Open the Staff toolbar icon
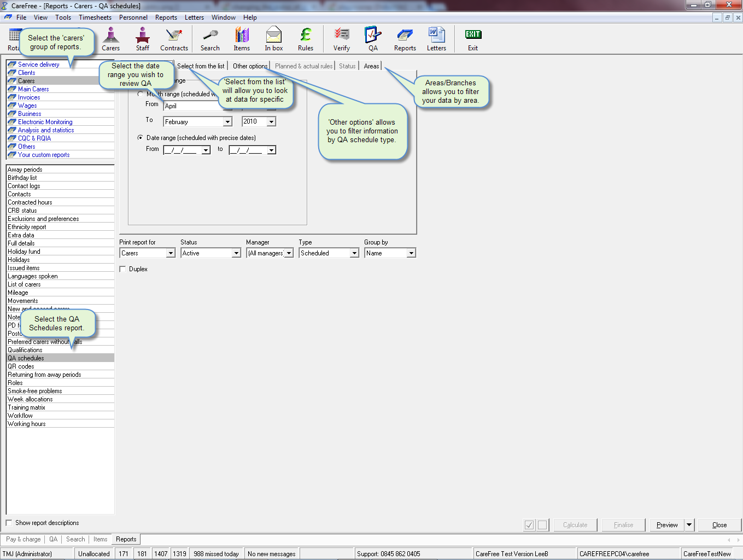 point(142,39)
